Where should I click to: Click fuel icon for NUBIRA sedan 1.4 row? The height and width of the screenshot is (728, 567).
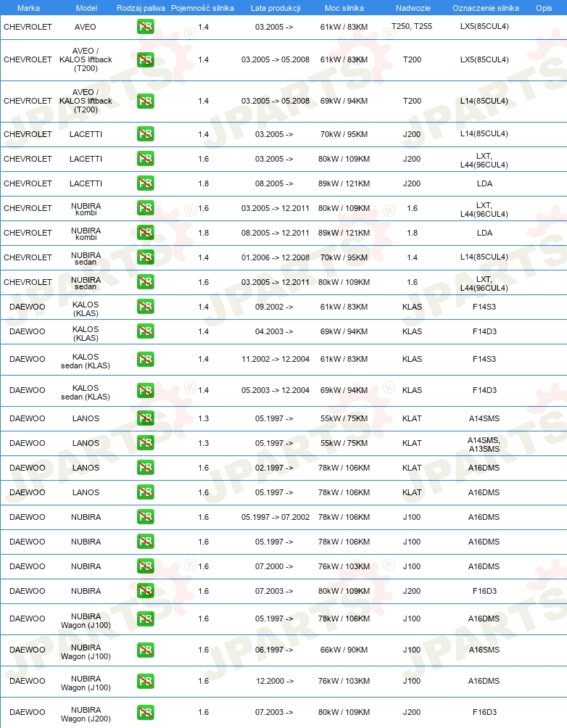coord(145,257)
